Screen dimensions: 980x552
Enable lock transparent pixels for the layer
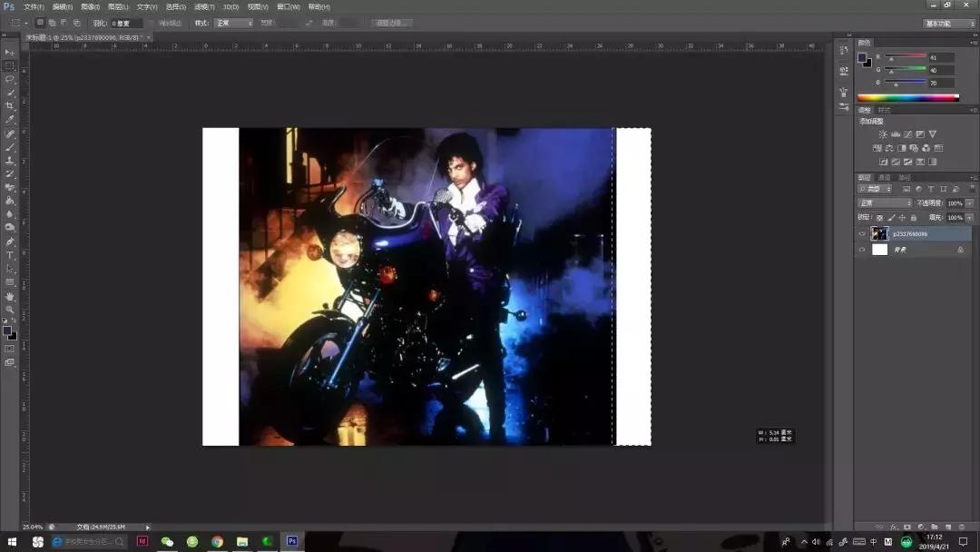(x=880, y=217)
